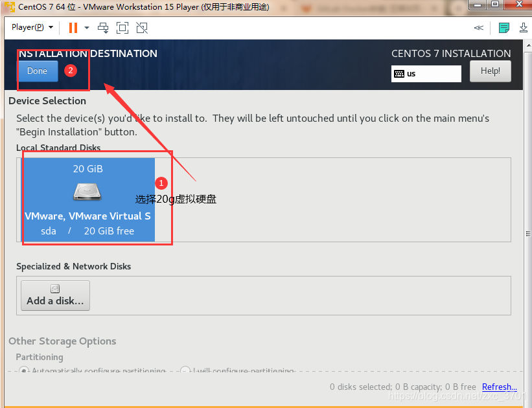Send Ctrl+Alt+Del to the VM
The image size is (532, 408).
coord(103,28)
